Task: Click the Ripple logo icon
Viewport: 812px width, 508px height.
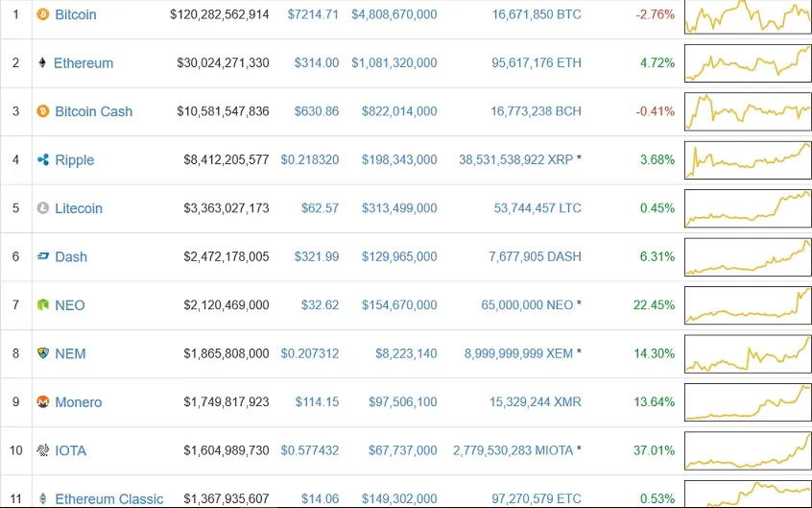Action: (43, 159)
